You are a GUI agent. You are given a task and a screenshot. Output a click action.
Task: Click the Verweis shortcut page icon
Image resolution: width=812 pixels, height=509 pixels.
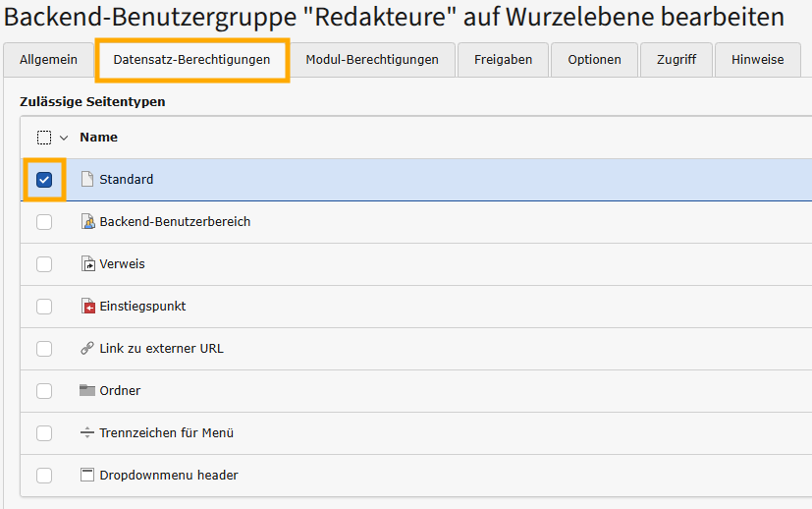pos(87,264)
